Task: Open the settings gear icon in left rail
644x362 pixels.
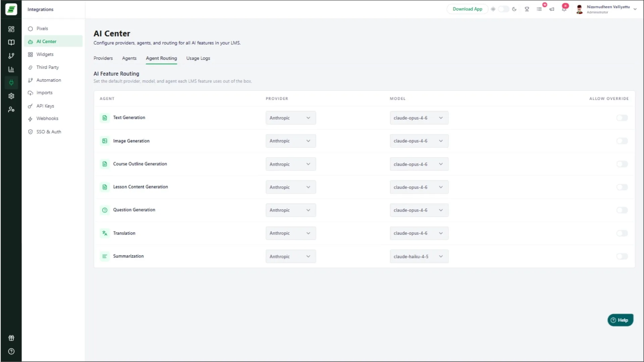Action: coord(11,96)
